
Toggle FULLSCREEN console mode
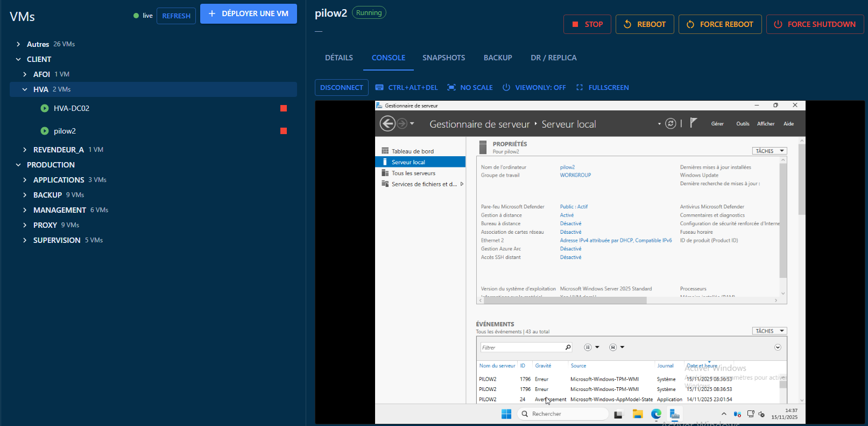[602, 87]
